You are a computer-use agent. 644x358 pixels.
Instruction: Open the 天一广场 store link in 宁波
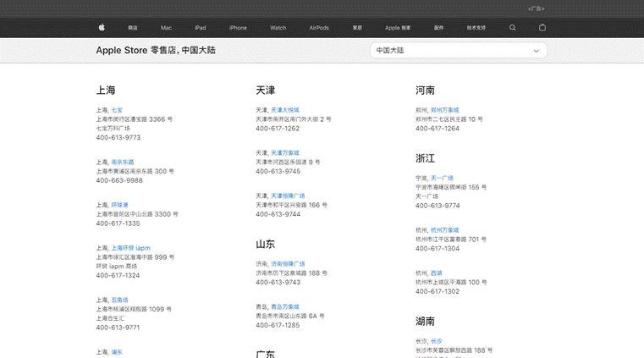442,178
